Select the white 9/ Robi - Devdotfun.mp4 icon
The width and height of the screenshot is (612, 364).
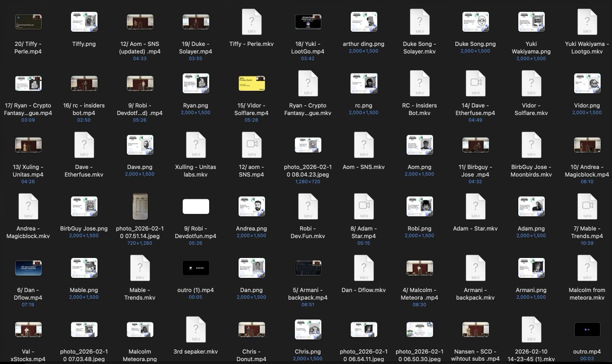196,206
